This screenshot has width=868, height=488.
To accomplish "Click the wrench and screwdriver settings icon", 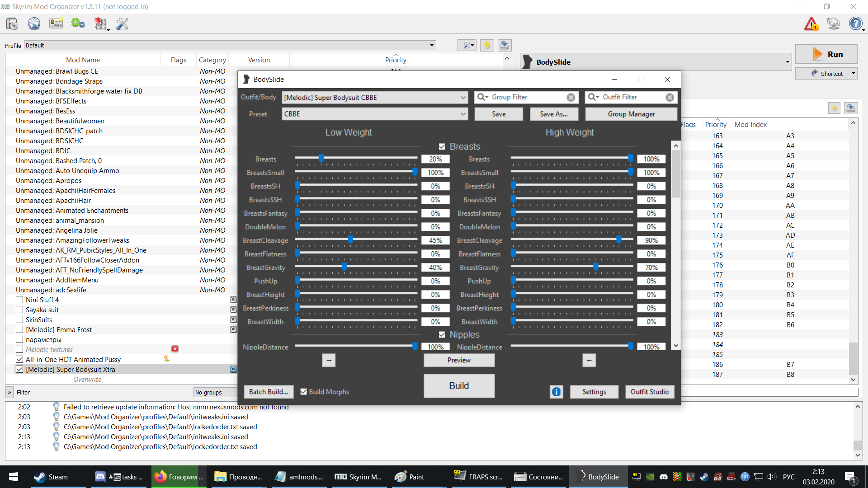I will tap(122, 23).
